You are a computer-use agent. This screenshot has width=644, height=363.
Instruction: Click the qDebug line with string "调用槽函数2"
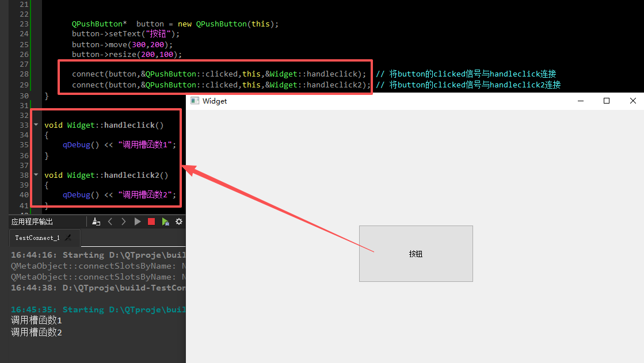(x=119, y=195)
